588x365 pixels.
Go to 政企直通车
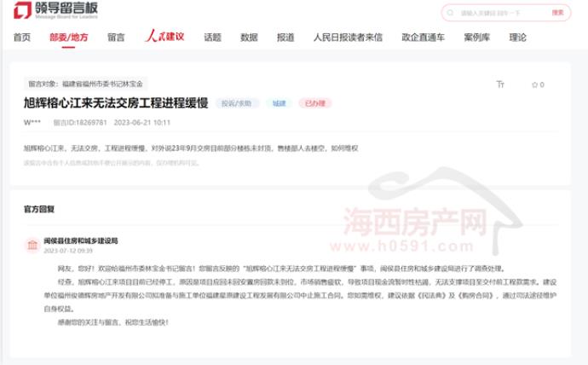423,38
